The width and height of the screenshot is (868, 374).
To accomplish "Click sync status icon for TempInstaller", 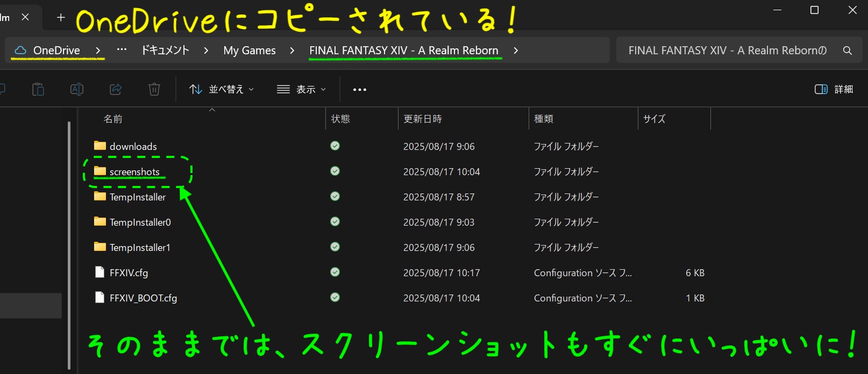I will (x=335, y=196).
